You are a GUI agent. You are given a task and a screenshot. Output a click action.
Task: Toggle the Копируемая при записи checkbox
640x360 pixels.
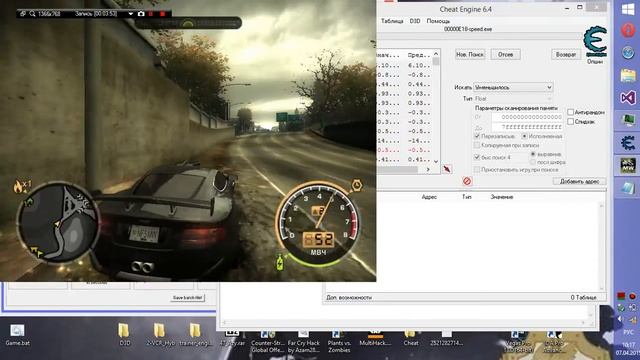pos(477,145)
